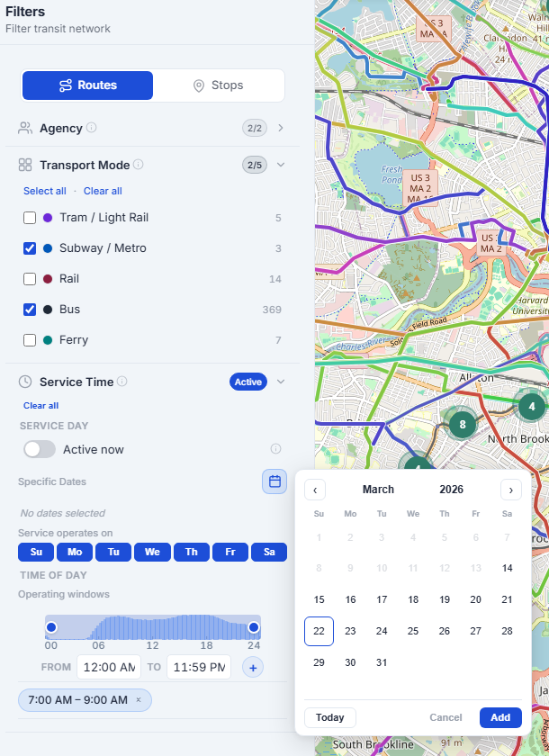
Task: Toggle the Fr service day button
Action: 230,552
